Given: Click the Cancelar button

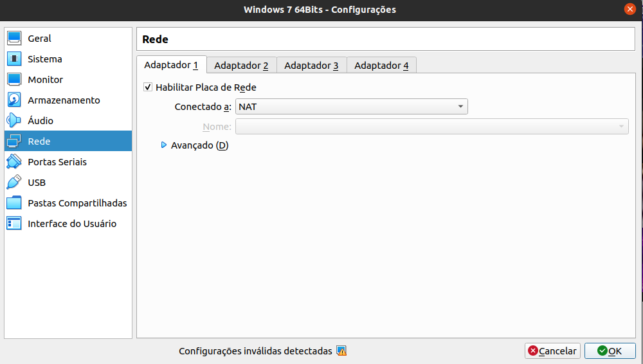Looking at the screenshot, I should click(552, 351).
